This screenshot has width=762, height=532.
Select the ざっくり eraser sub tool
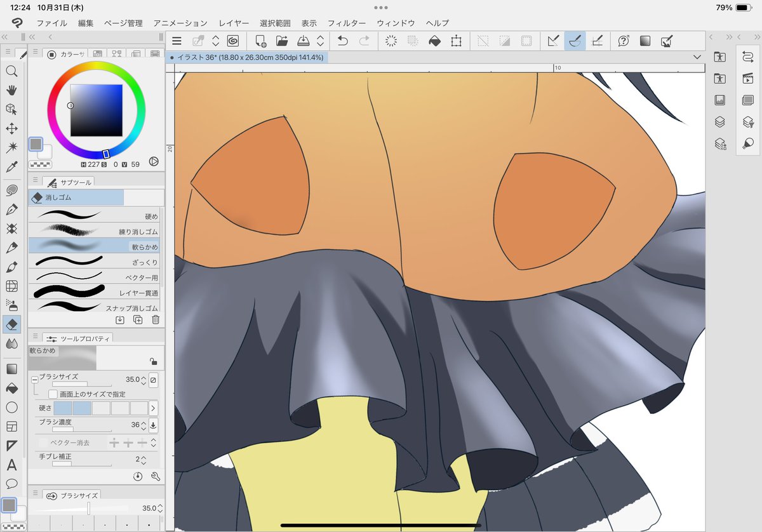coord(94,262)
